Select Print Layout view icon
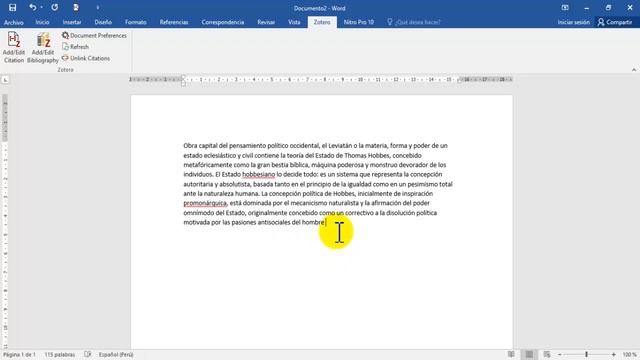 tap(529, 354)
